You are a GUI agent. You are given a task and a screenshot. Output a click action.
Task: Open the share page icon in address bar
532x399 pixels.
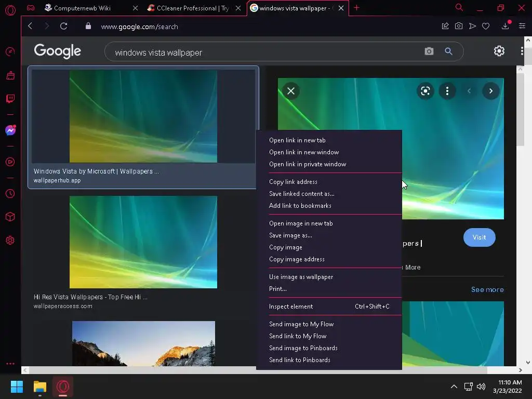pos(445,26)
